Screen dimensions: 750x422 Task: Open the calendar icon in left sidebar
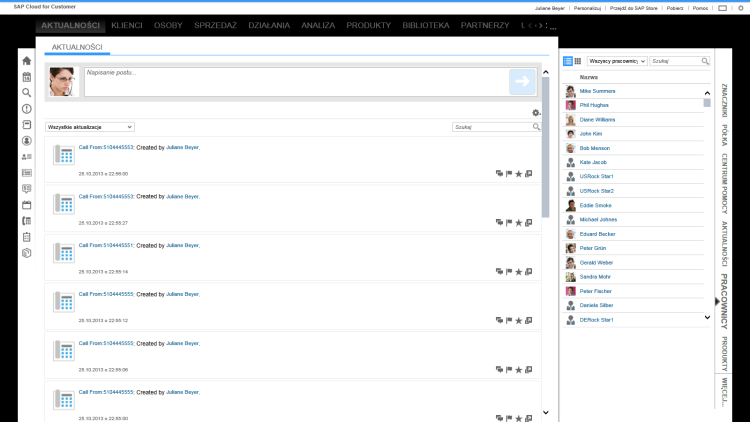coord(27,77)
